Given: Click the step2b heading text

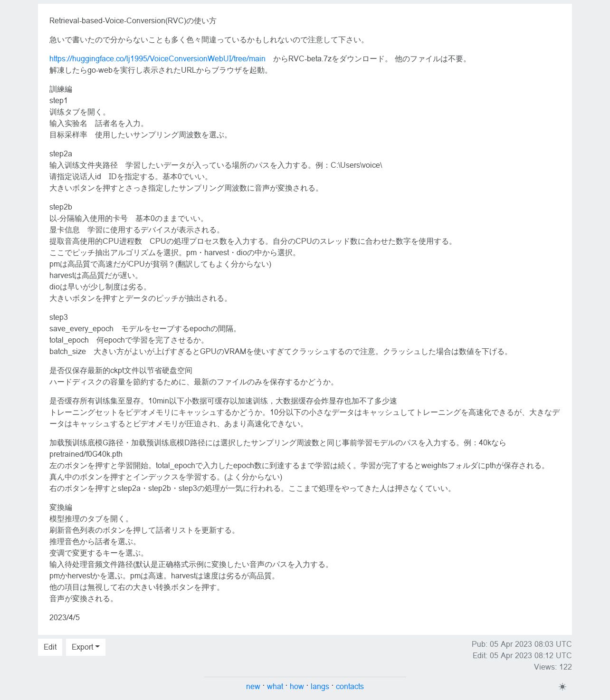Looking at the screenshot, I should click(61, 207).
